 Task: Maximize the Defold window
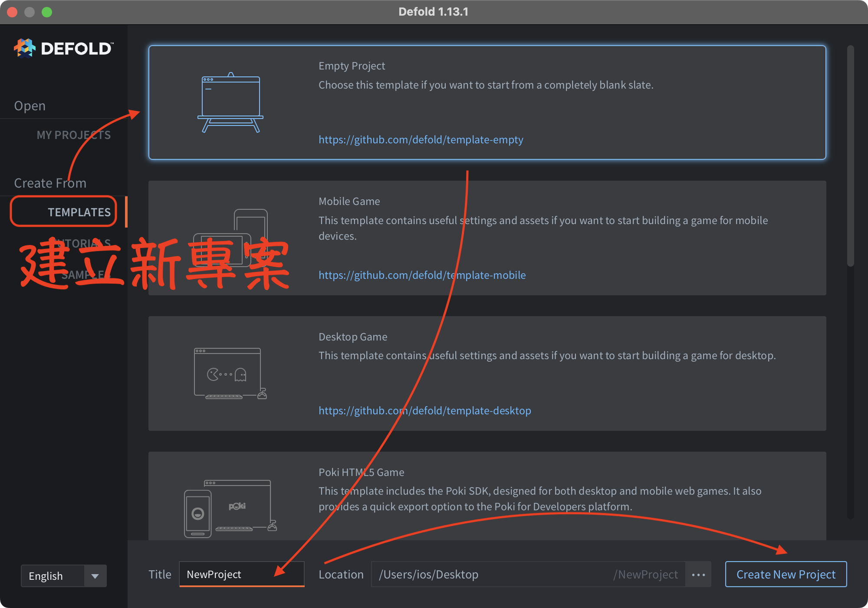(47, 12)
